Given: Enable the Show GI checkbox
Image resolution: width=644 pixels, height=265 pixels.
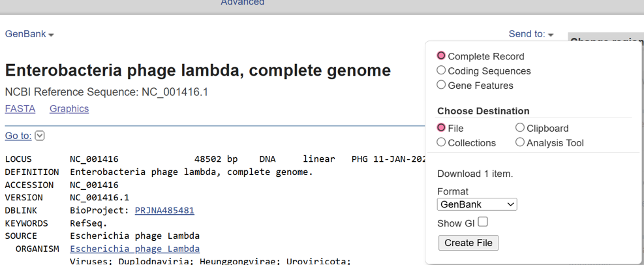Looking at the screenshot, I should tap(483, 222).
